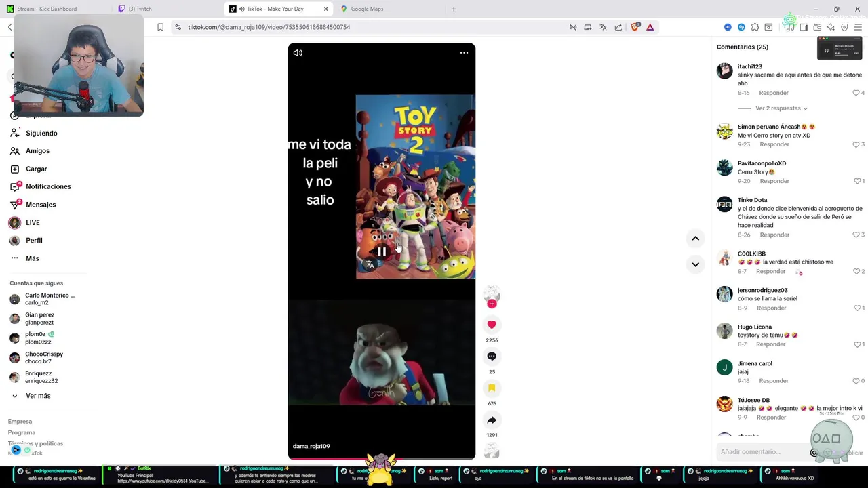Share the video via the arrow icon
Image resolution: width=868 pixels, height=488 pixels.
[492, 420]
